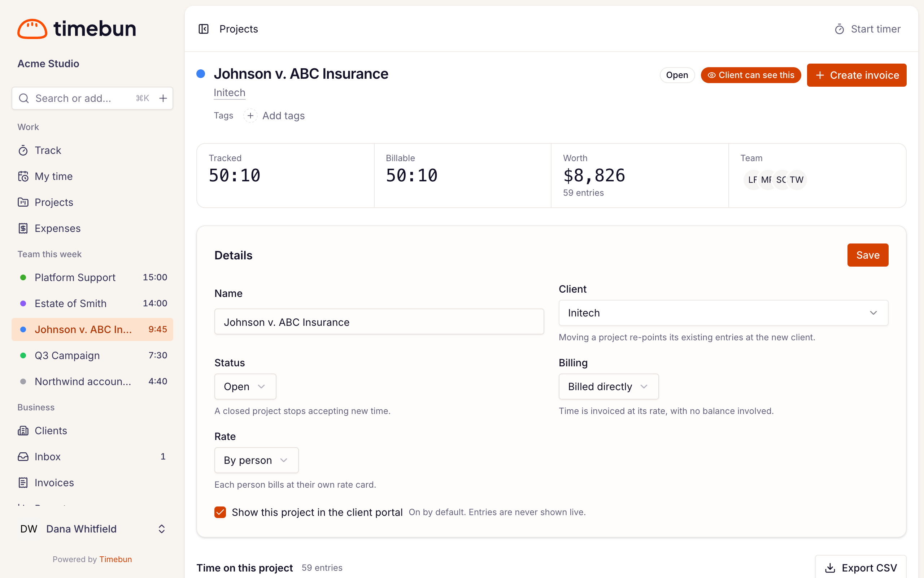The image size is (924, 578).
Task: Open the Clients page
Action: coord(92,431)
